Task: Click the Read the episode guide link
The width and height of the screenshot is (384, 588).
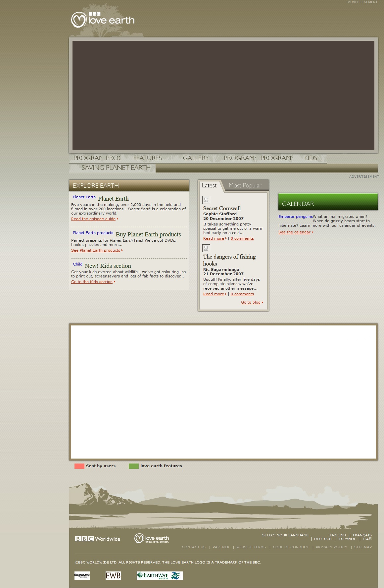Action: 93,219
